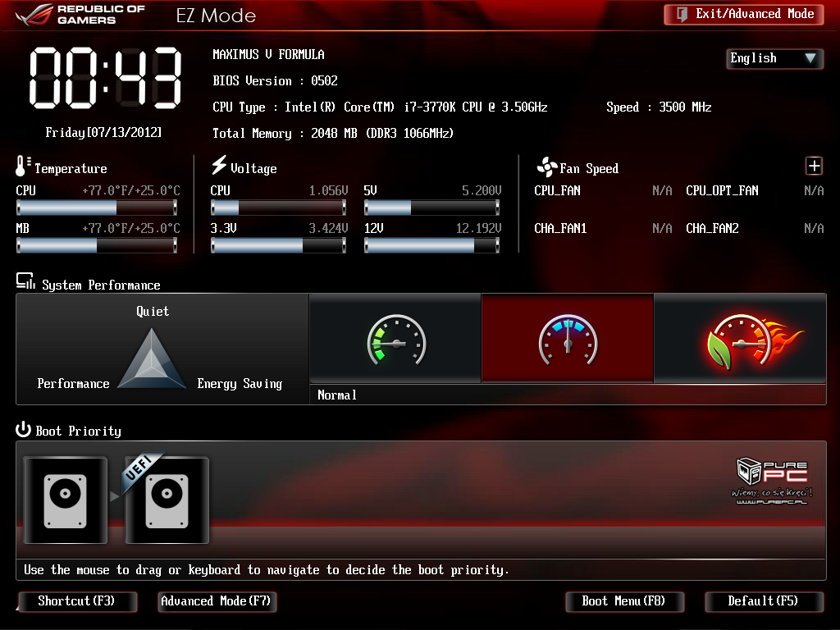Image resolution: width=840 pixels, height=630 pixels.
Task: Click the MB temperature bar
Action: click(x=97, y=245)
